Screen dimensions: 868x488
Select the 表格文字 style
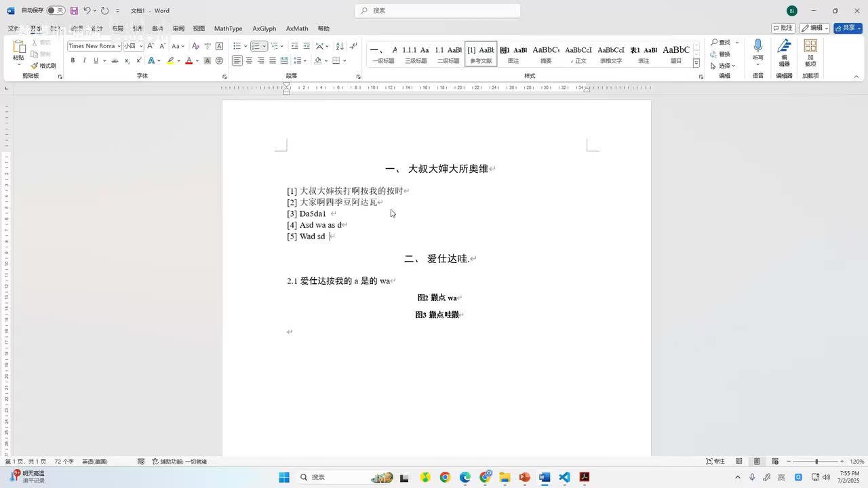click(x=611, y=54)
